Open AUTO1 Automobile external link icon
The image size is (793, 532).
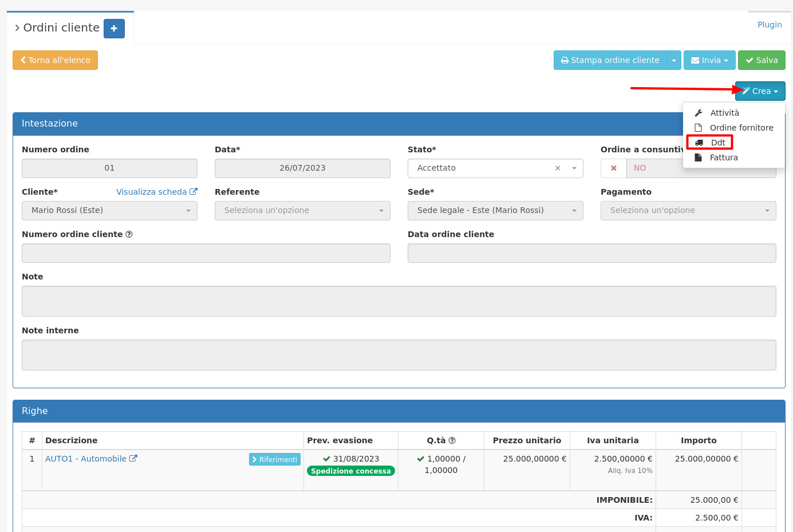(x=133, y=459)
